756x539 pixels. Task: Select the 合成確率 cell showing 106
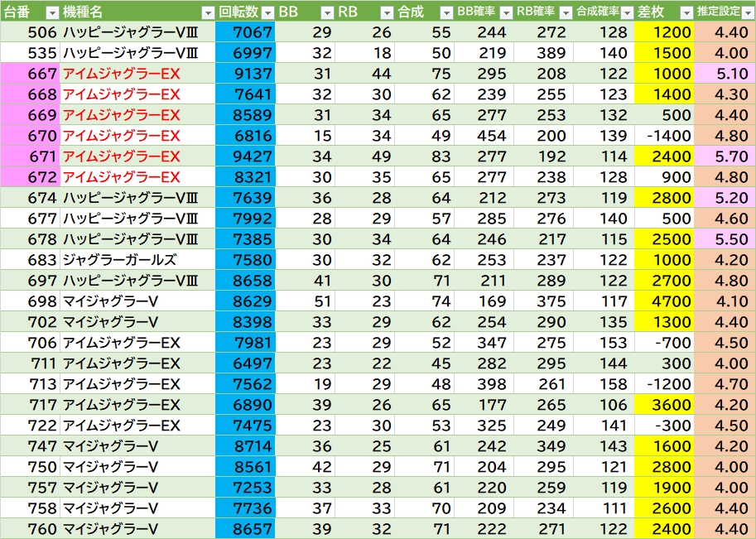tap(604, 405)
